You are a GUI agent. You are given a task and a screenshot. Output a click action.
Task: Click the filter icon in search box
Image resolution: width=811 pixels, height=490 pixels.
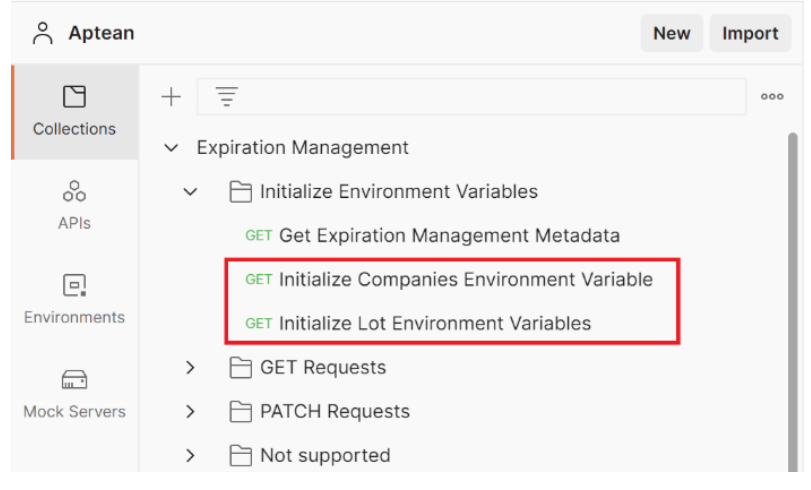(227, 97)
